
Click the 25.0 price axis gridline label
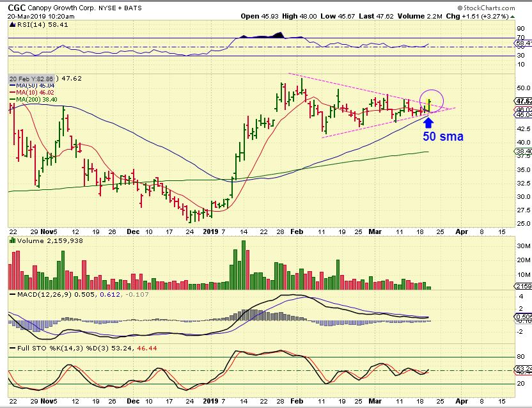click(524, 224)
